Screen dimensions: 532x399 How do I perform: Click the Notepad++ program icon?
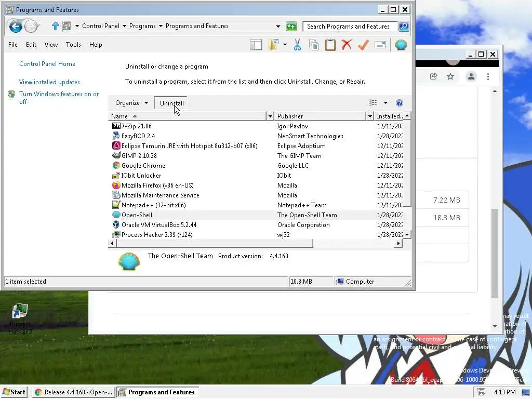[x=116, y=205]
